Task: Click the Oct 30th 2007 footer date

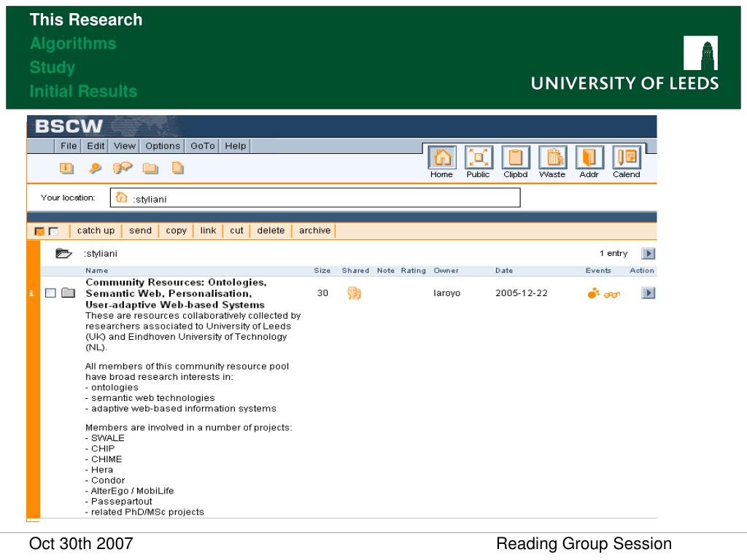Action: coord(81,543)
